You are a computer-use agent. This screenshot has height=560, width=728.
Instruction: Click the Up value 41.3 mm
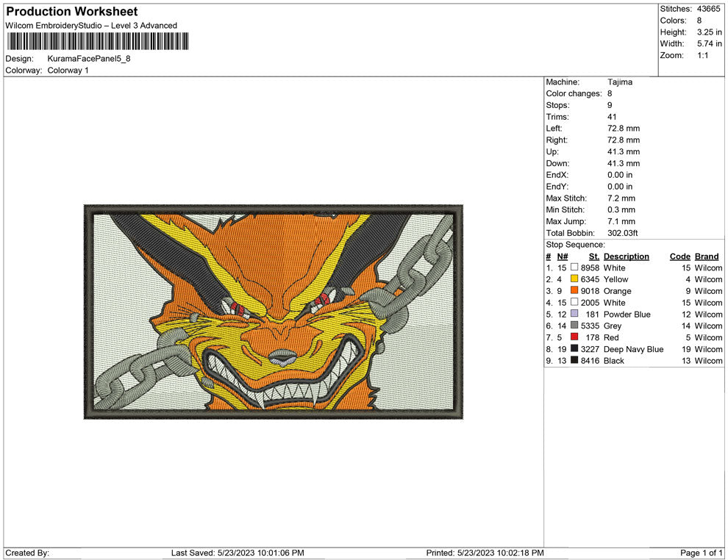[624, 151]
